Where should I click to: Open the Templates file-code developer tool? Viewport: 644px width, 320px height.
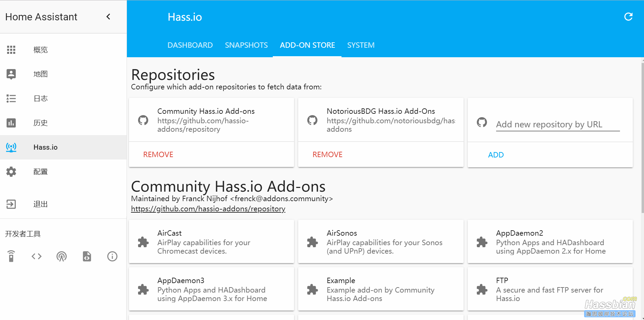(87, 256)
